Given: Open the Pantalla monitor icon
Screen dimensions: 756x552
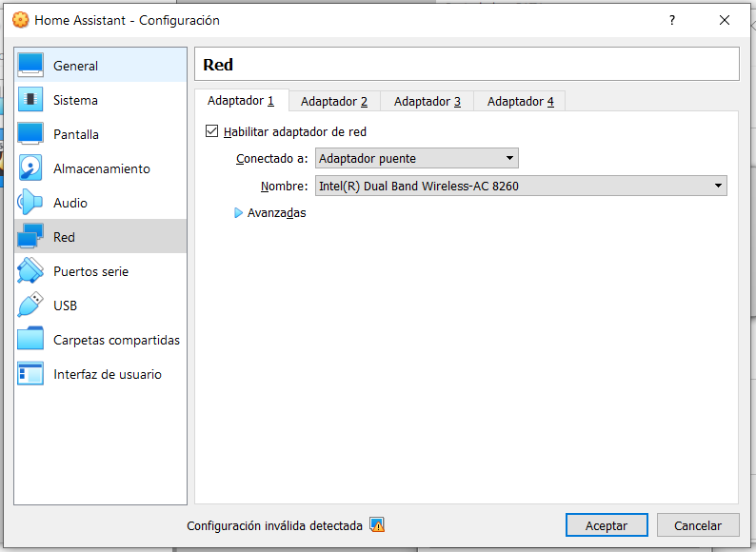Looking at the screenshot, I should (30, 134).
